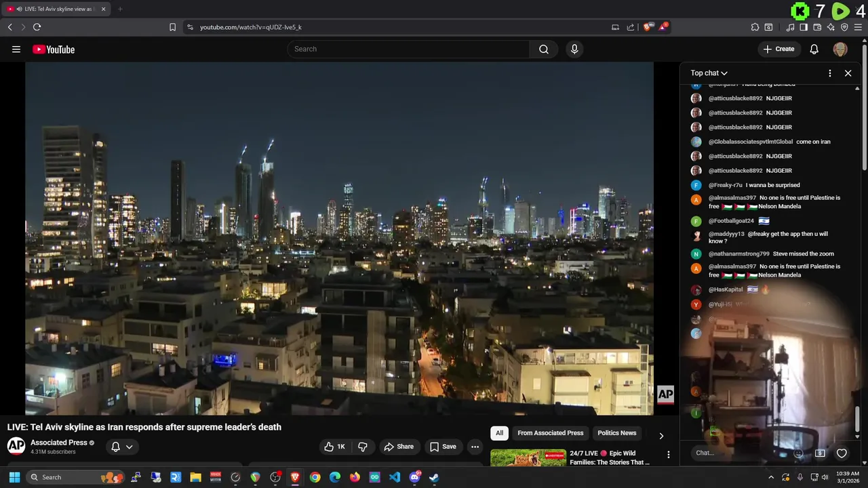Show more video actions (three dots)

(475, 447)
